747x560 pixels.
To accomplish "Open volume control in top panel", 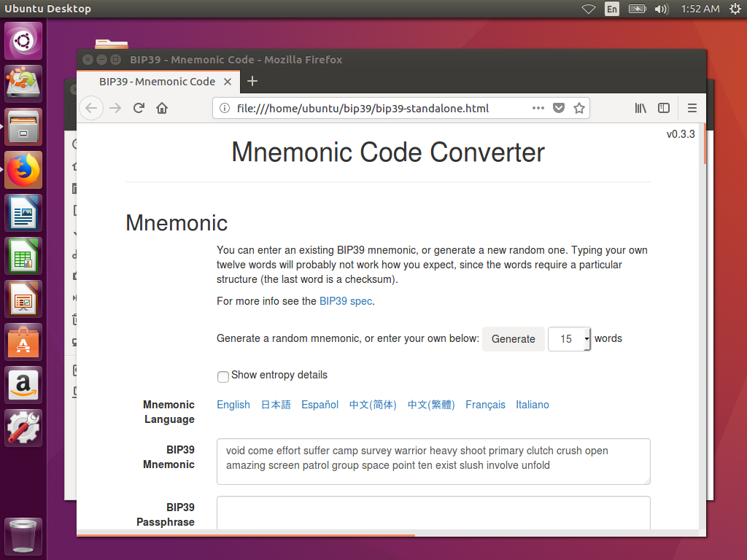I will pyautogui.click(x=662, y=9).
